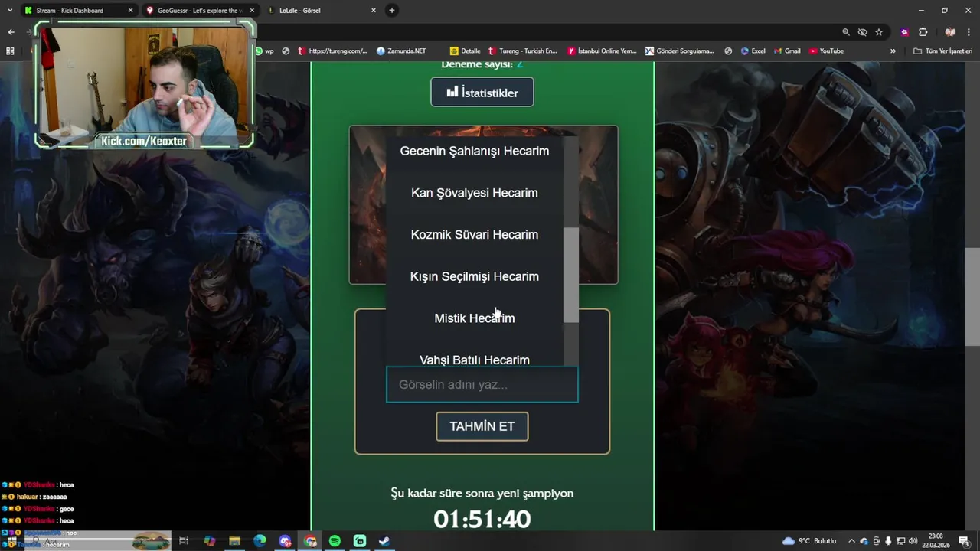Click the browser page vertical scrollbar

click(972, 297)
